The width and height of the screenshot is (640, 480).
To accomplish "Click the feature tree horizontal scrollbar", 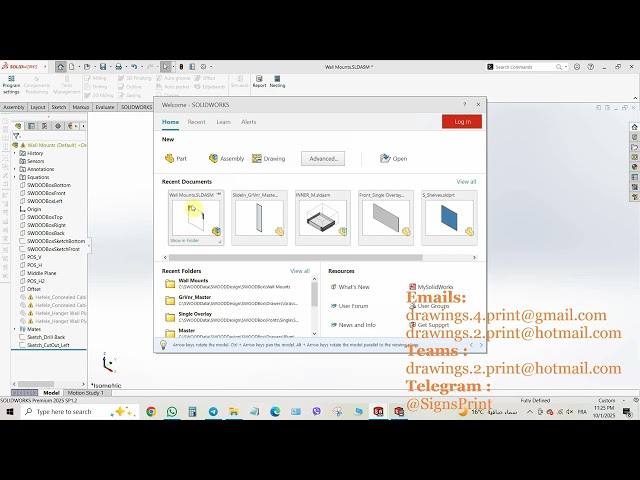I will (36, 384).
